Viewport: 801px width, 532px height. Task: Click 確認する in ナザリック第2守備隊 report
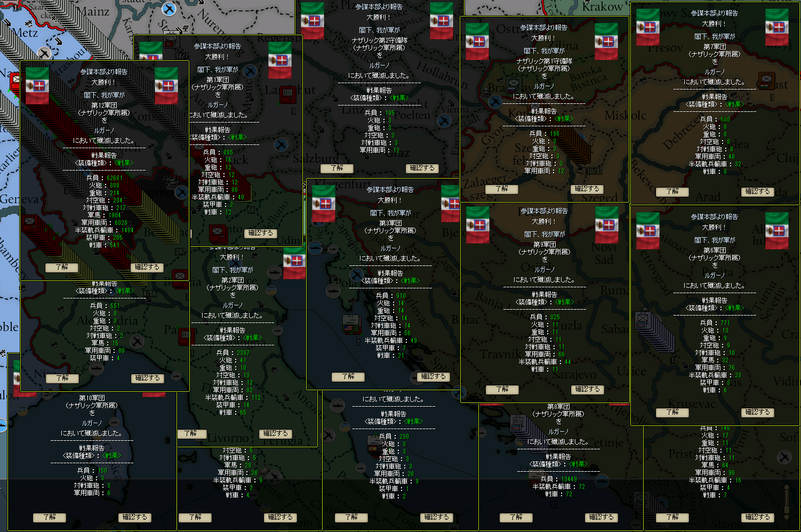coord(422,168)
